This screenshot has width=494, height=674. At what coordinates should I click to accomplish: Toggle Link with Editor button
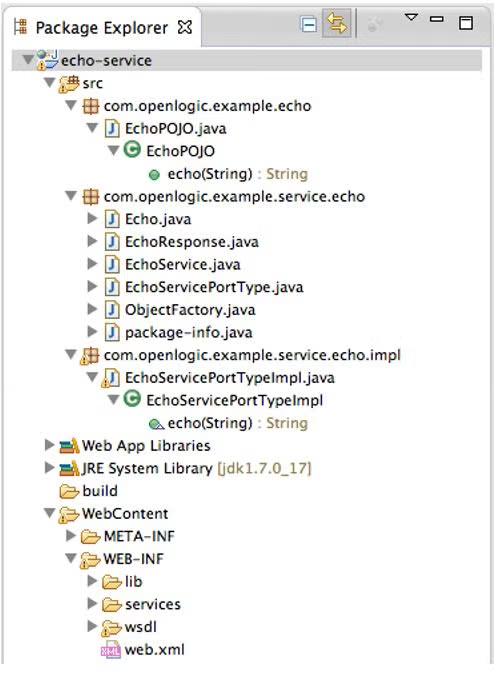[x=337, y=24]
